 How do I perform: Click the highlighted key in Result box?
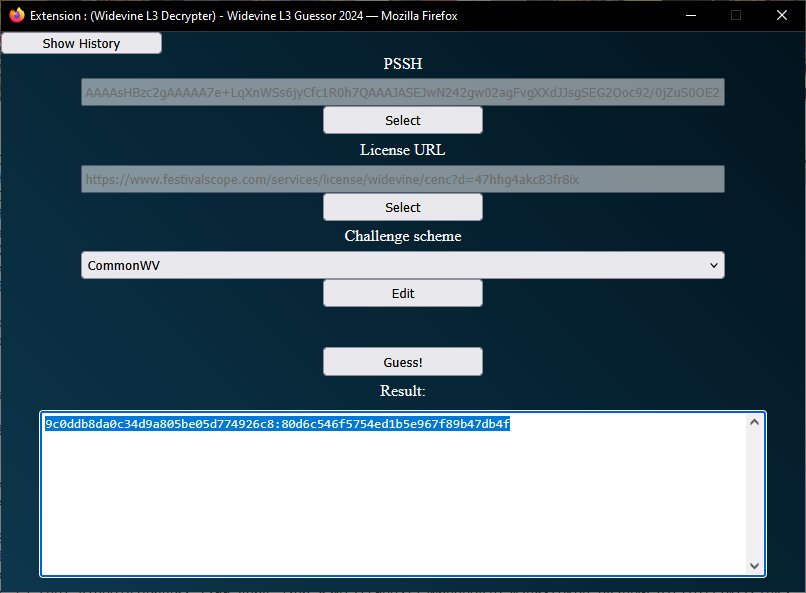(x=278, y=423)
